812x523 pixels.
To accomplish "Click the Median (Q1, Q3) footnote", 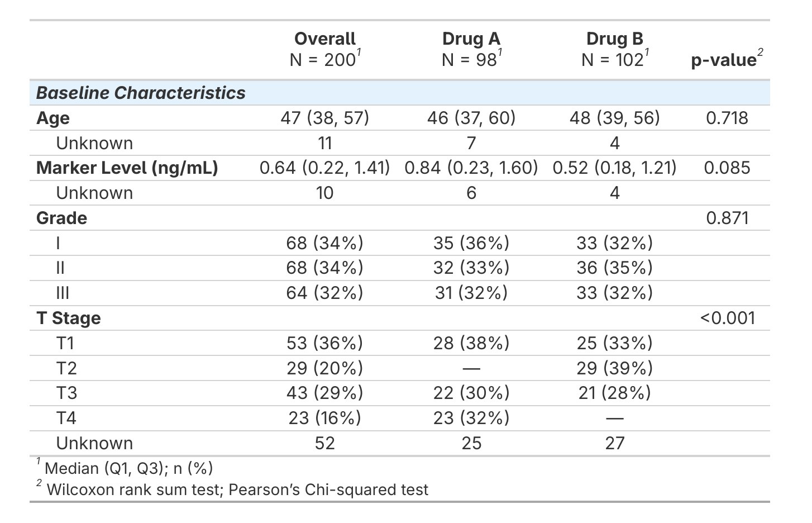I will click(x=128, y=468).
